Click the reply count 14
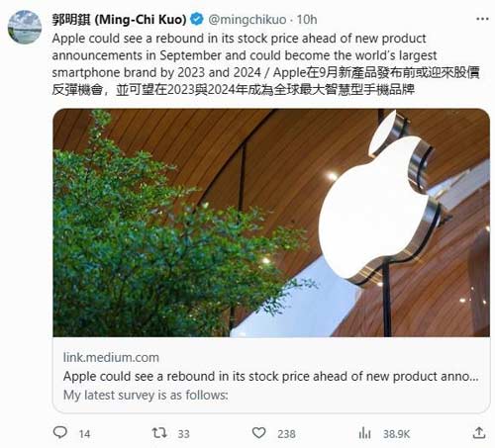This screenshot has width=495, height=448. tap(84, 434)
